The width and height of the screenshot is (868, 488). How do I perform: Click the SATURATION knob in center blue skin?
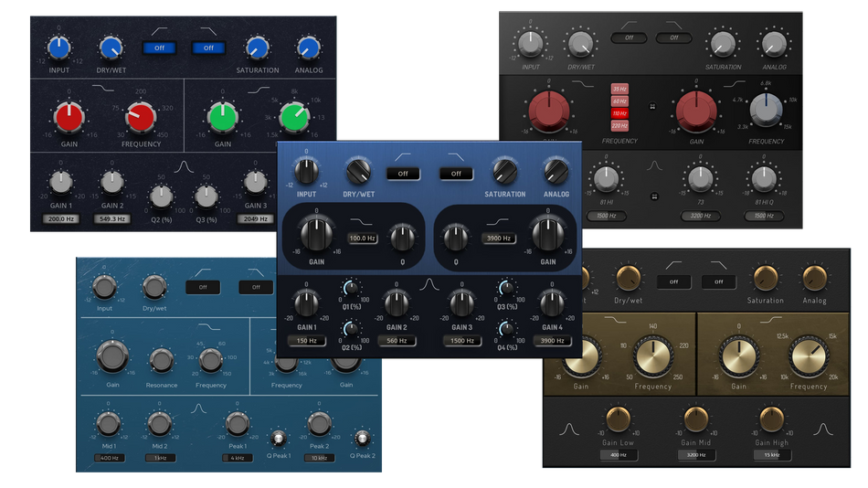505,173
